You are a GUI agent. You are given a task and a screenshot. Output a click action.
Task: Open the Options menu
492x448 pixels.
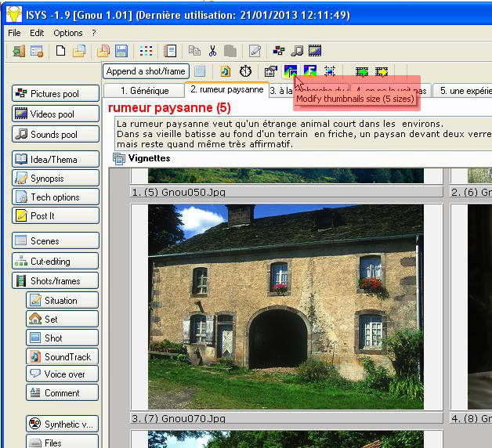68,33
